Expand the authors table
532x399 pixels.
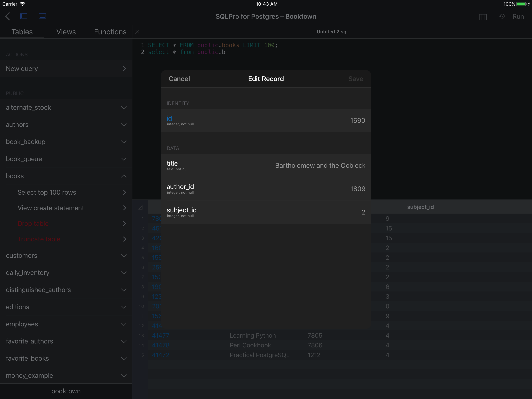point(124,125)
